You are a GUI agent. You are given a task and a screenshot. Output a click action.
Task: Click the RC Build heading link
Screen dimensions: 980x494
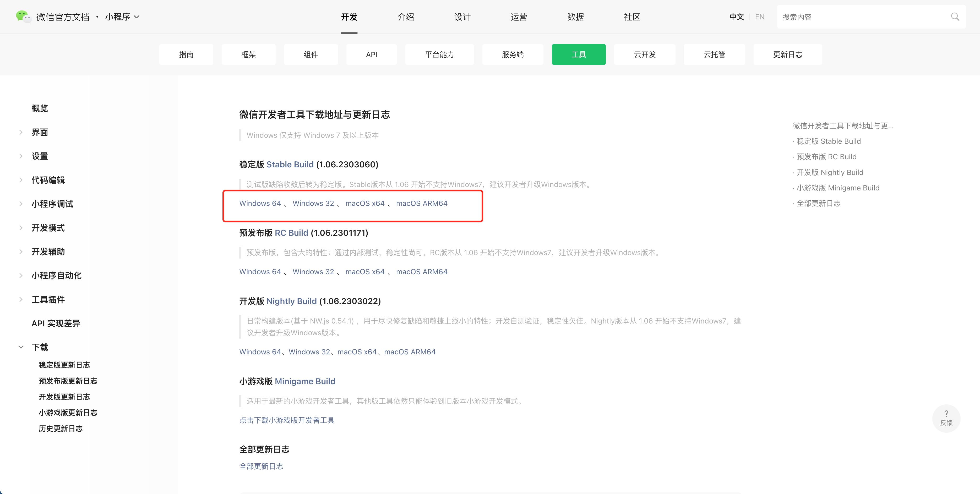pyautogui.click(x=291, y=233)
